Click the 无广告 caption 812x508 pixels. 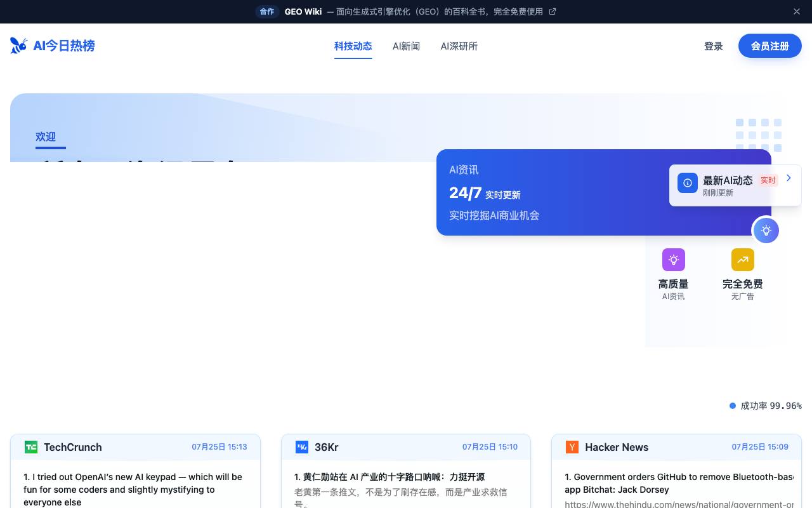click(x=743, y=297)
